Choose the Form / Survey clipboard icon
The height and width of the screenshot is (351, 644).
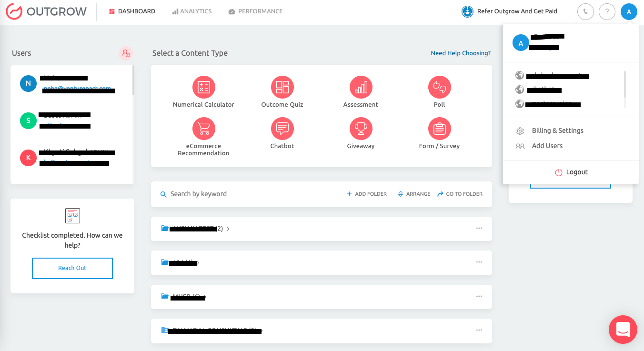tap(440, 129)
